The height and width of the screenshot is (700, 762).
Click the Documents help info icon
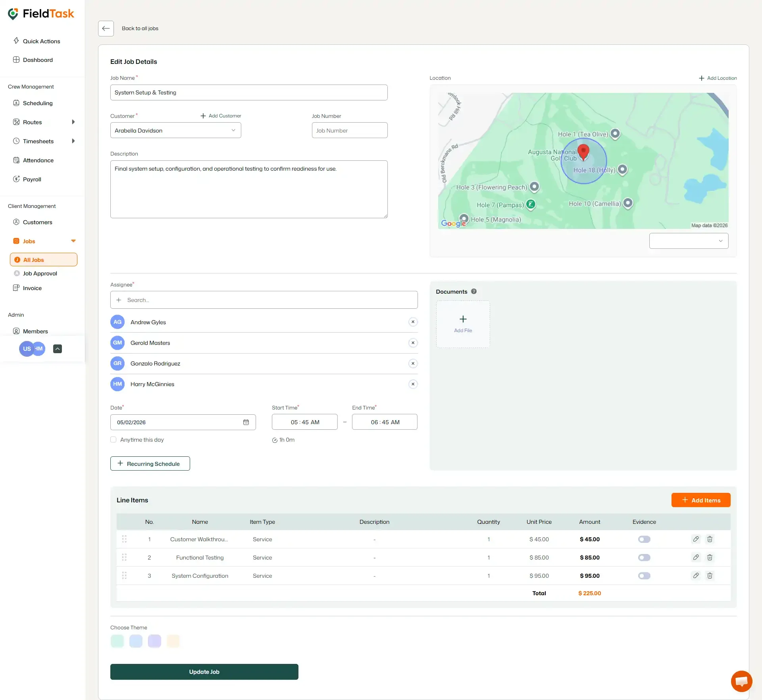coord(473,291)
